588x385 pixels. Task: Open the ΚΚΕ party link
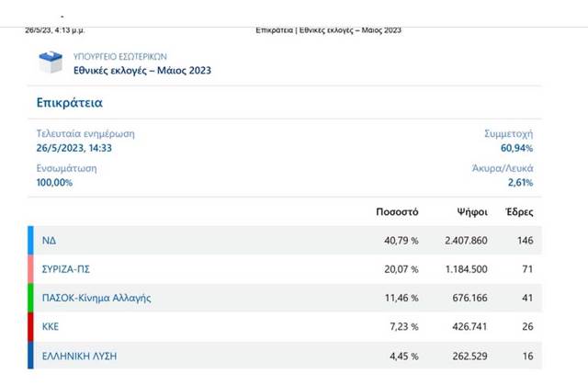51,326
